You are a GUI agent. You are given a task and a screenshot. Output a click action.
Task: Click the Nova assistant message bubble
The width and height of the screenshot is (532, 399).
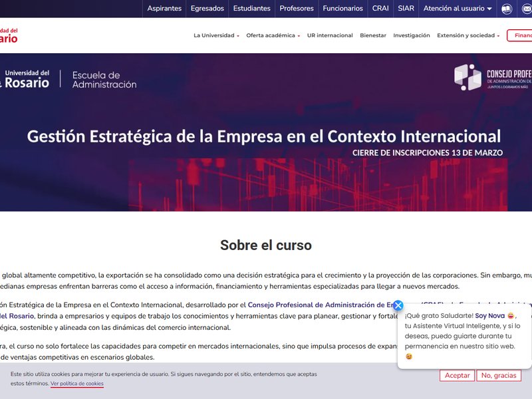pos(464,336)
